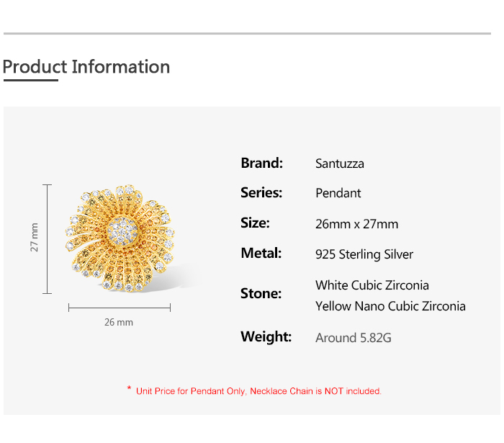Image resolution: width=504 pixels, height=443 pixels.
Task: Select the White Cubic Zirconia text
Action: click(372, 285)
